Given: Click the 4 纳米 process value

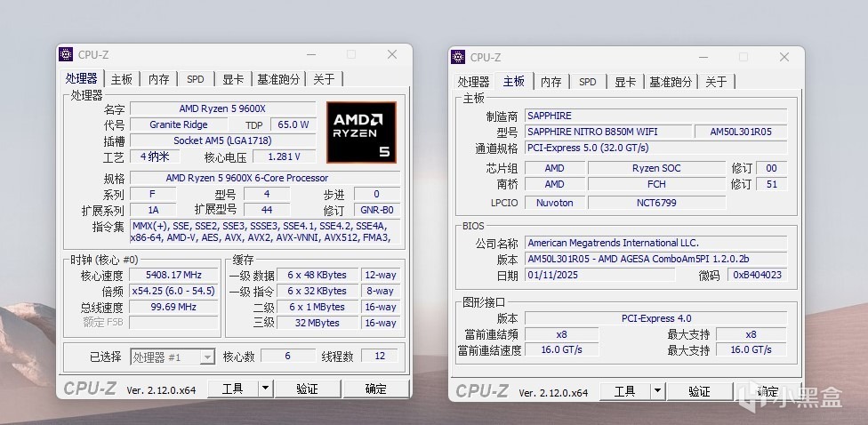Looking at the screenshot, I should pos(155,156).
